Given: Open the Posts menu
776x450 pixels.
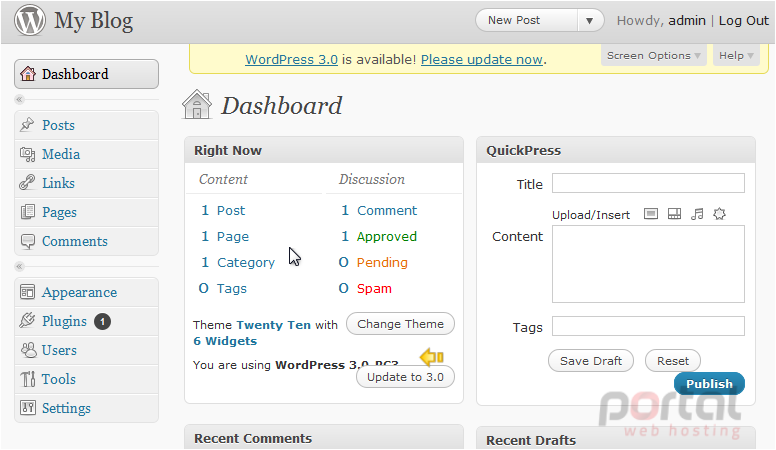Looking at the screenshot, I should 87,125.
